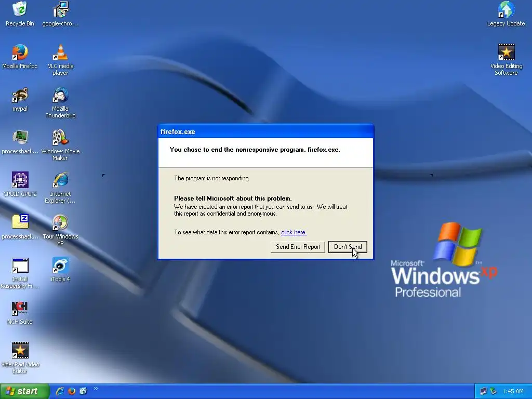This screenshot has width=532, height=399.
Task: Click the firefox.exe dialog title bar
Action: (265, 131)
